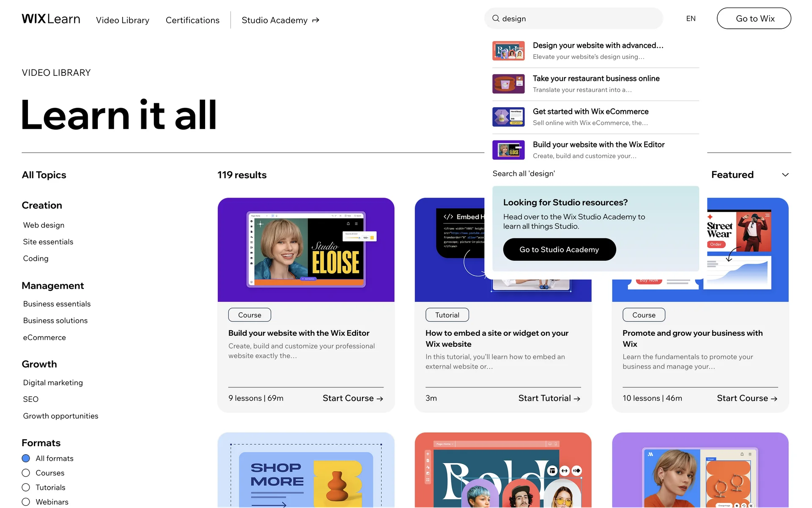Select the Tutorials format radio button
The width and height of the screenshot is (812, 508).
(x=26, y=487)
